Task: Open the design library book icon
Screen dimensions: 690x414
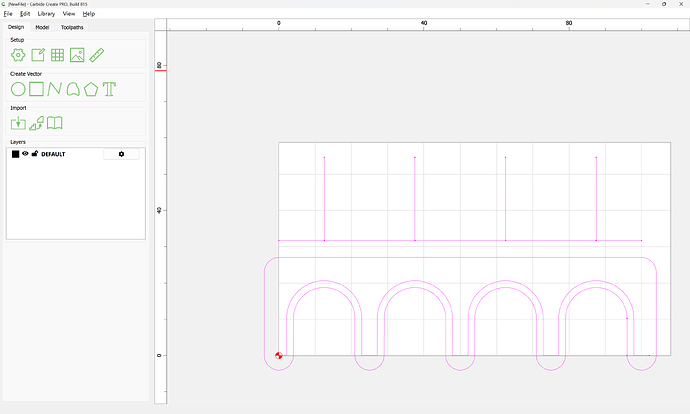Action: pos(55,123)
